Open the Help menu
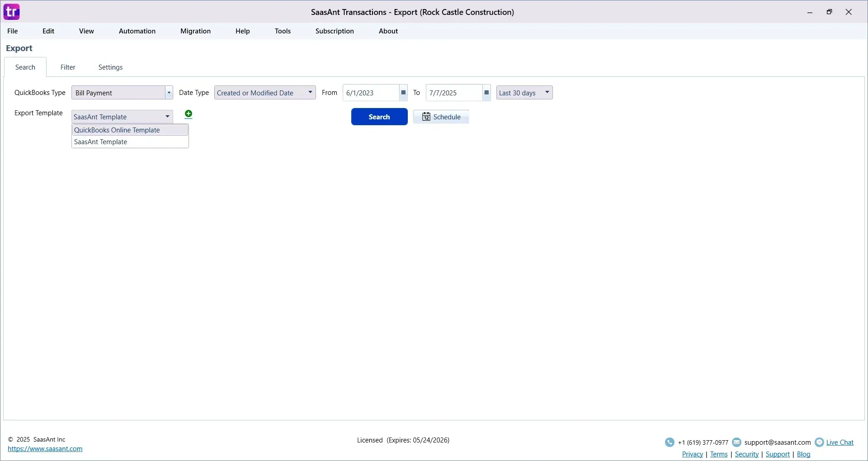 [243, 31]
